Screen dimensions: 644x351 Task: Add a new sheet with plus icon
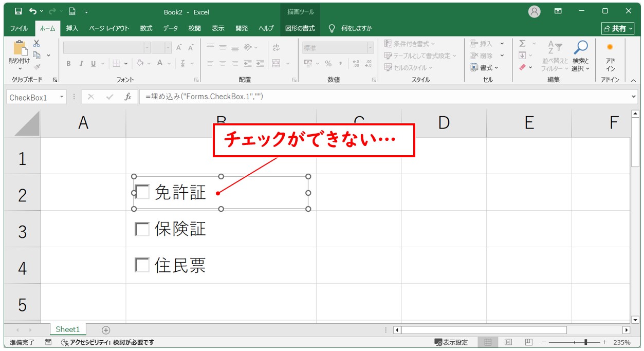click(x=106, y=330)
